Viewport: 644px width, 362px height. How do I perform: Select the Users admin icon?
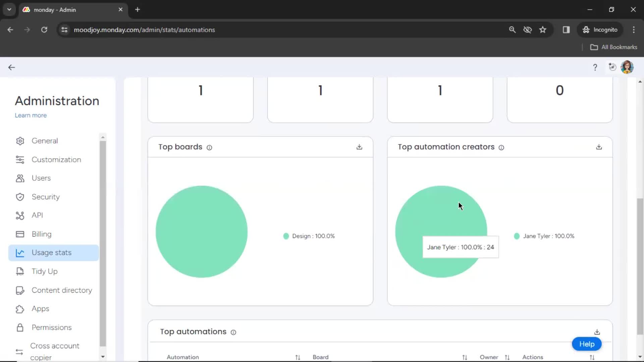click(20, 178)
